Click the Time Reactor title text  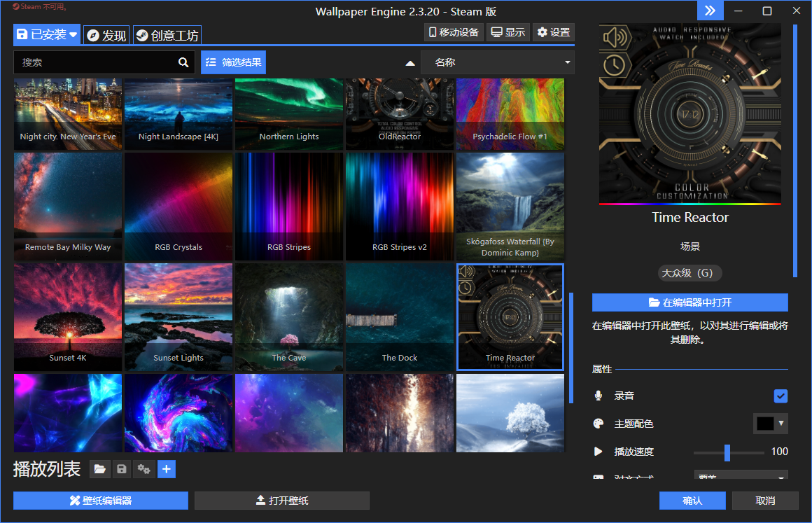coord(689,218)
